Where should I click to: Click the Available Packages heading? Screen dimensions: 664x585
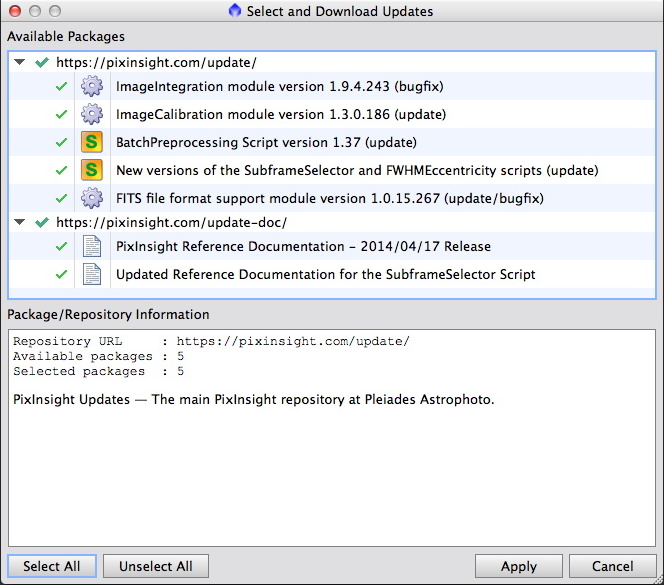[66, 36]
